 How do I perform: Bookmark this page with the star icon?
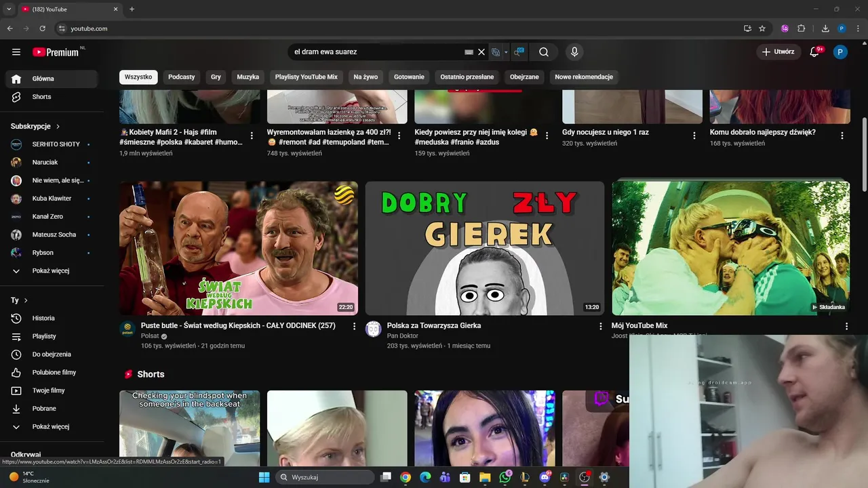tap(762, 28)
